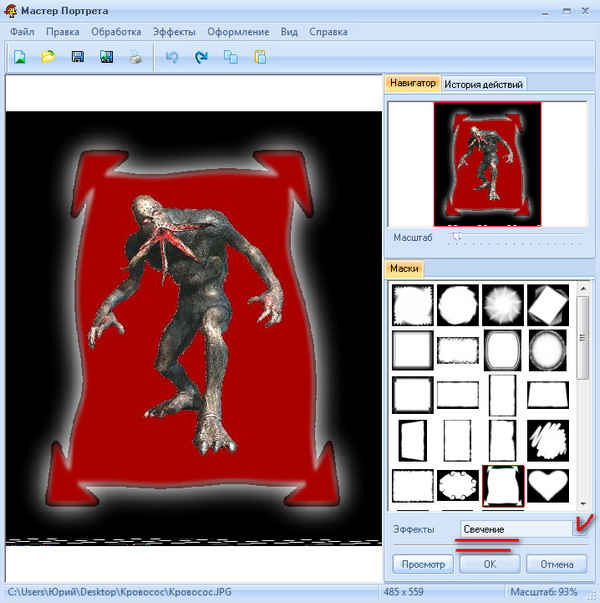Click the new image toolbar icon
The height and width of the screenshot is (603, 600).
coord(20,57)
